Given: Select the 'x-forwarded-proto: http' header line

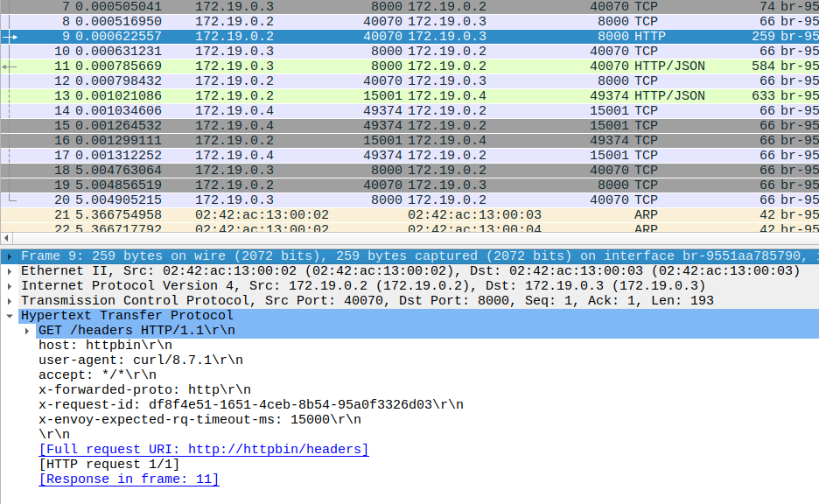Looking at the screenshot, I should point(144,390).
